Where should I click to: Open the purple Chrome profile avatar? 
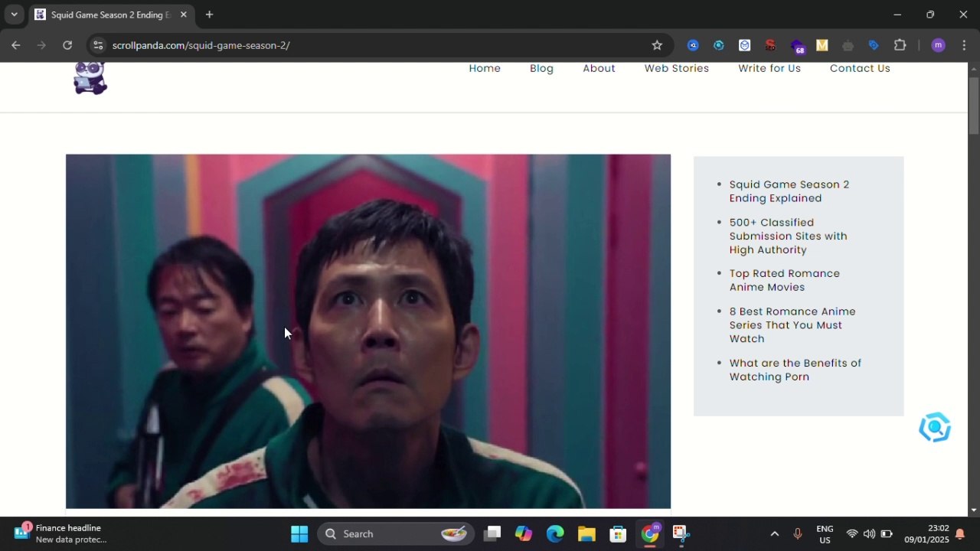click(938, 45)
